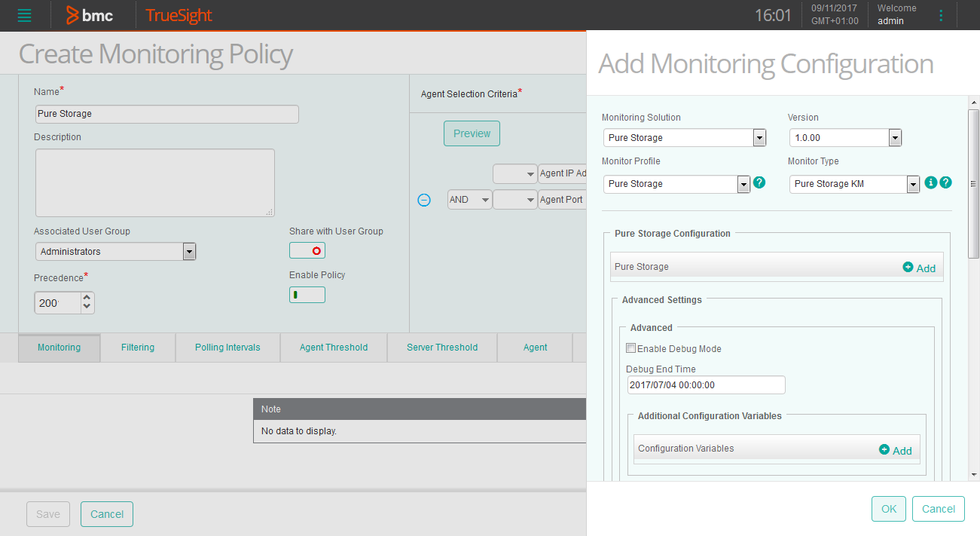The image size is (980, 536).
Task: Remove the AND condition row with minus icon
Action: (x=423, y=199)
